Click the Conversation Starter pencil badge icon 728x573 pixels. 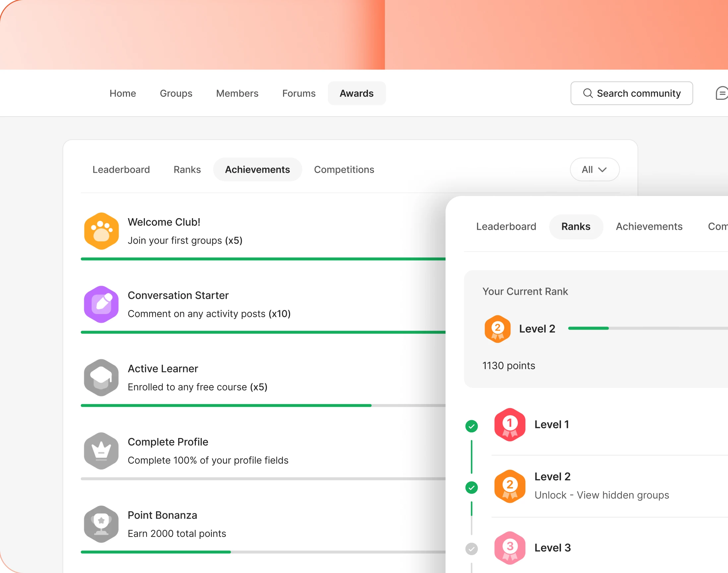[101, 304]
